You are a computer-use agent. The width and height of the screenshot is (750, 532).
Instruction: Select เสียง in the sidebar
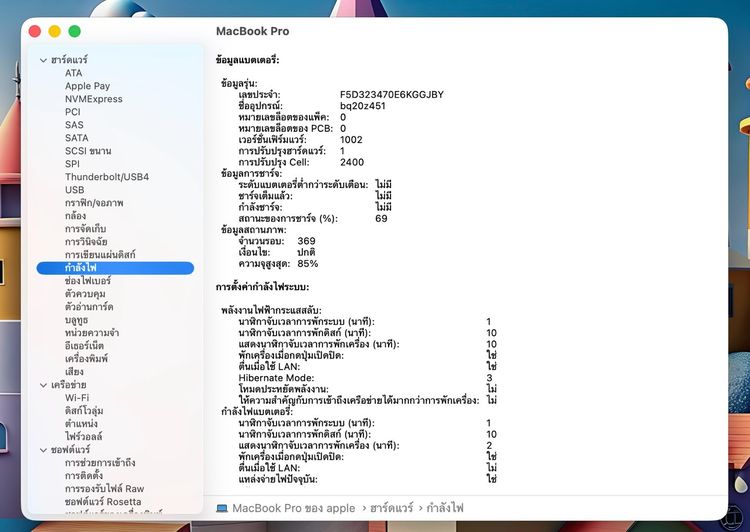74,372
